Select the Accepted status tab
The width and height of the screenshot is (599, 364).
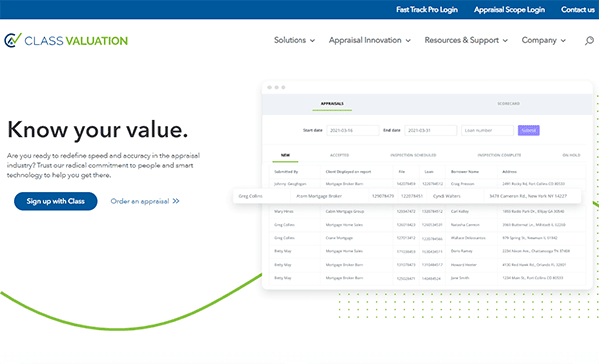[x=340, y=155]
